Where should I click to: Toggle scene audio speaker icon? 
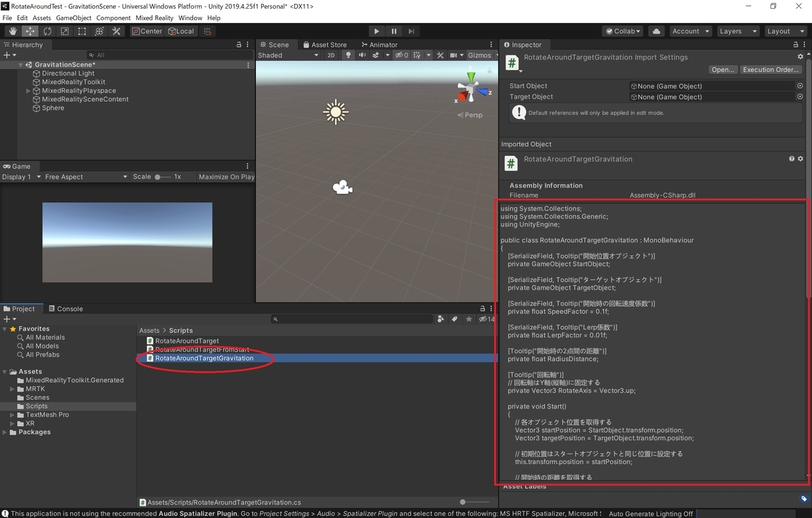pos(363,55)
